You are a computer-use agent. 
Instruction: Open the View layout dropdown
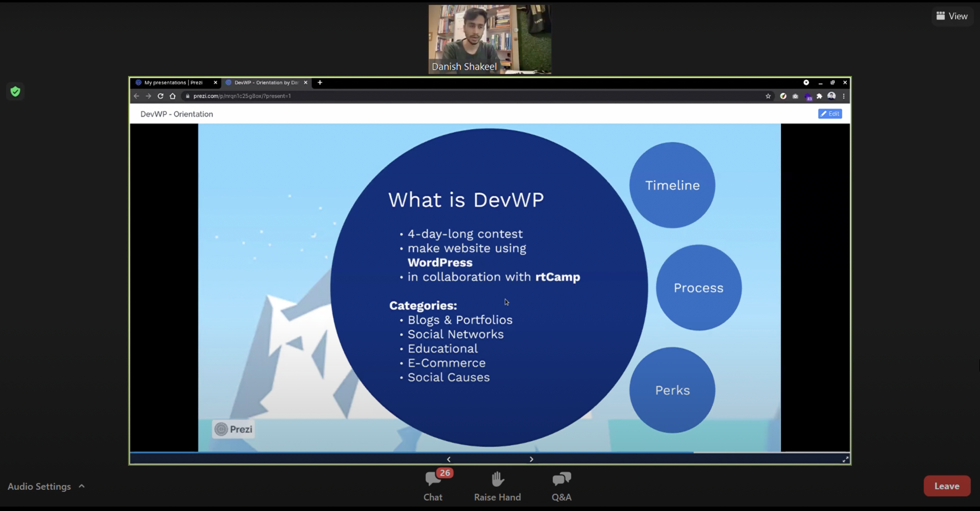click(952, 16)
